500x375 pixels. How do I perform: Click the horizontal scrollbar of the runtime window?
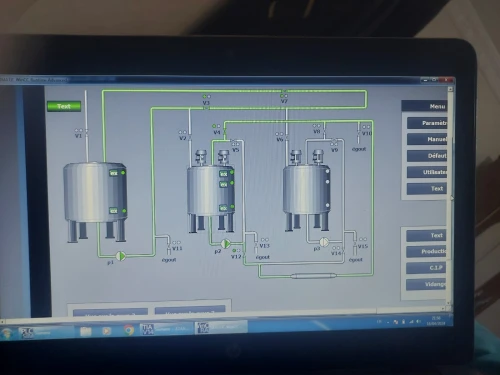coord(223,316)
